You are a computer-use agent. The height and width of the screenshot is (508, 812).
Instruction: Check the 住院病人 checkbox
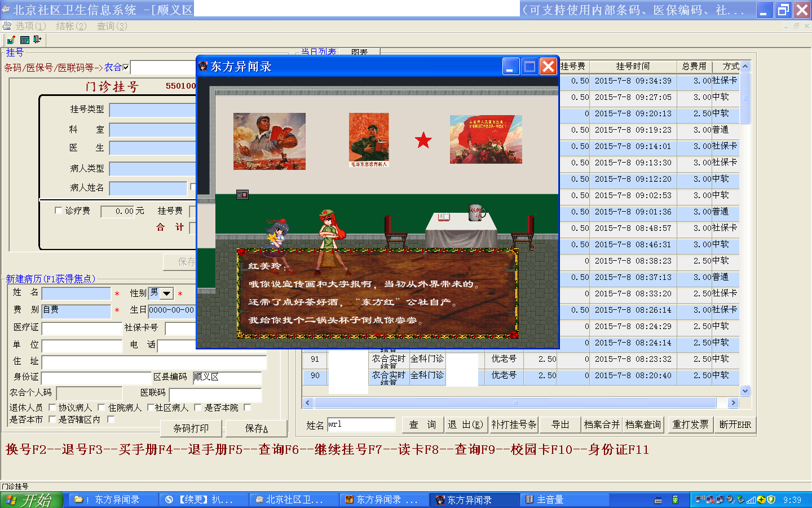pyautogui.click(x=151, y=407)
